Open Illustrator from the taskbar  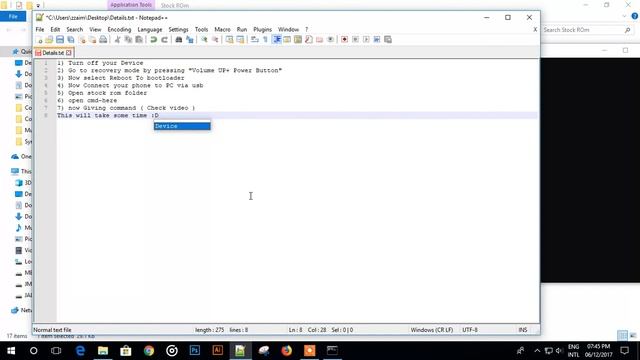click(218, 351)
